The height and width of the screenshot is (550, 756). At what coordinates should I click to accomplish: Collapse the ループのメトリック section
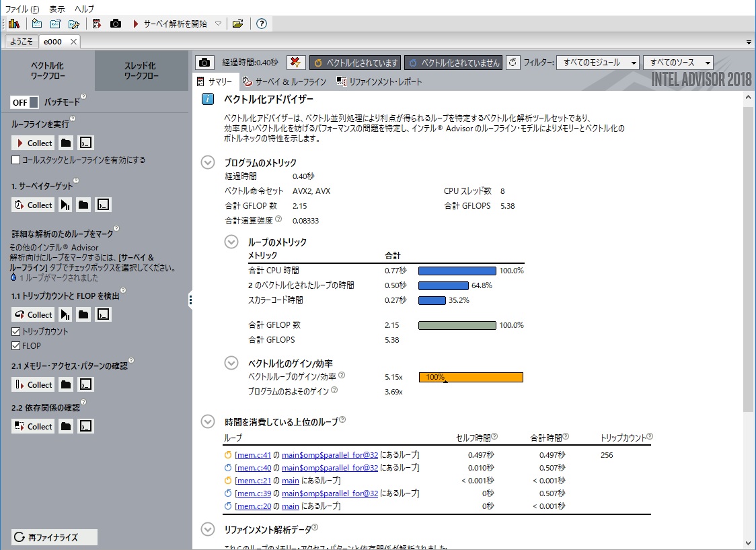tap(231, 242)
